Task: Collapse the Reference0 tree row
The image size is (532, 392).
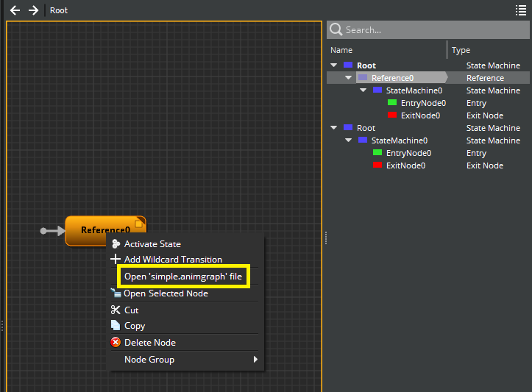Action: [x=349, y=78]
